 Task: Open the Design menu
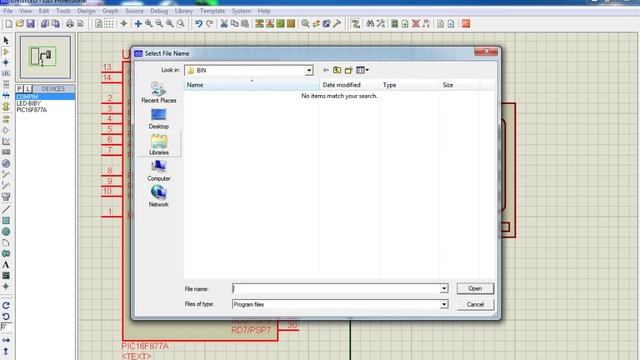(x=86, y=11)
